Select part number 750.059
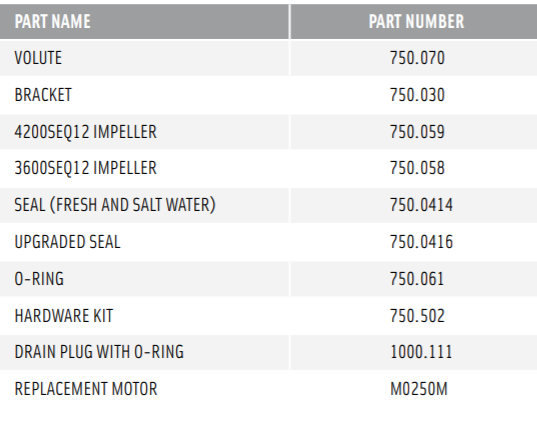Image resolution: width=537 pixels, height=428 pixels. 417,132
